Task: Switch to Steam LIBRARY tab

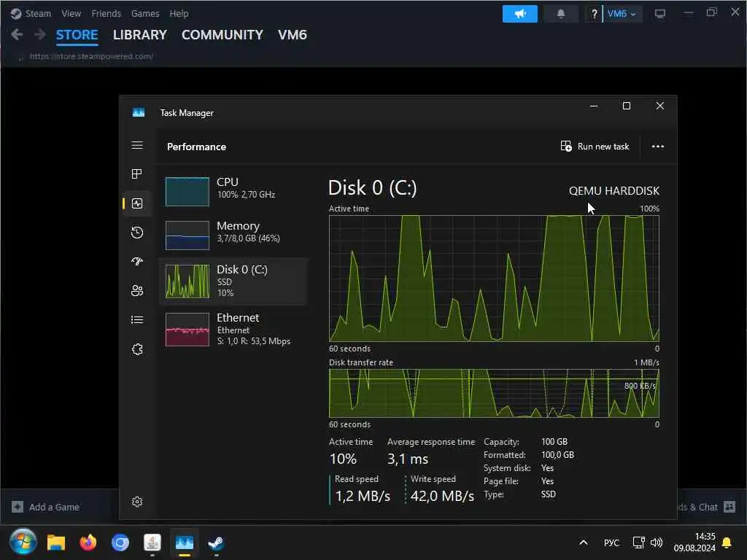Action: 140,35
